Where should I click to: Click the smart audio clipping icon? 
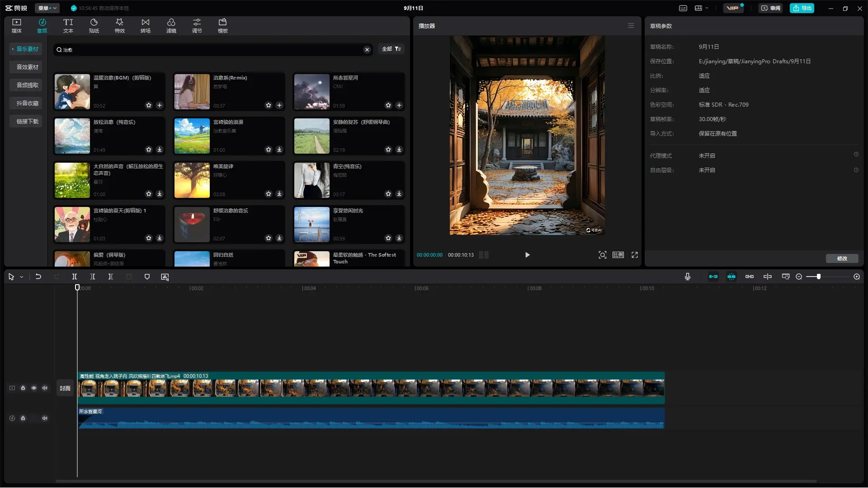pos(165,277)
